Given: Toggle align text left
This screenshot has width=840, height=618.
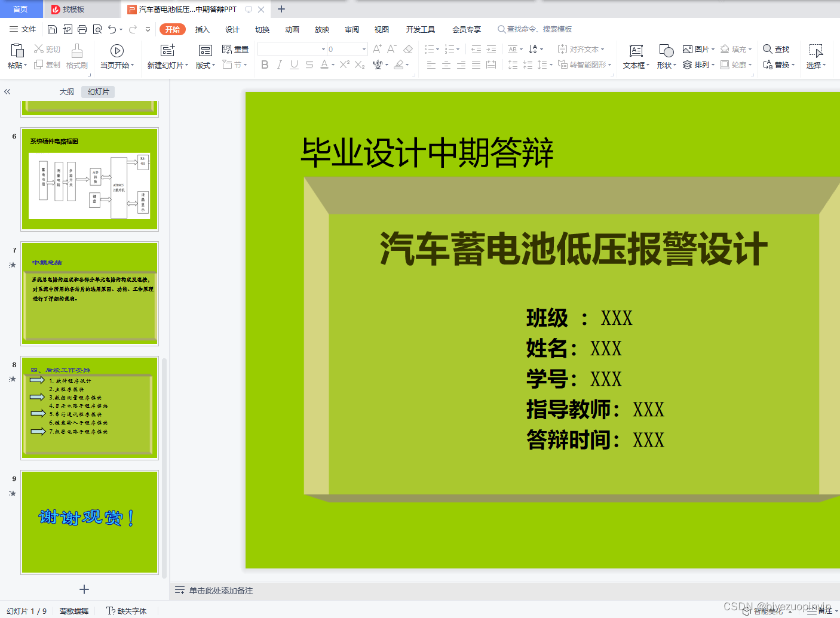Looking at the screenshot, I should pos(431,64).
